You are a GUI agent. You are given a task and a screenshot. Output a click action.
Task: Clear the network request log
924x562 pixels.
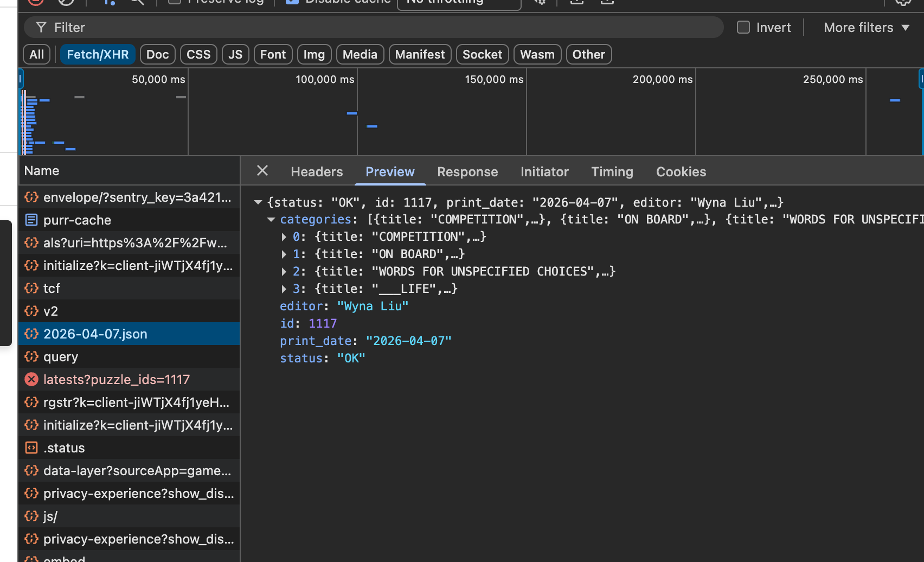[66, 2]
